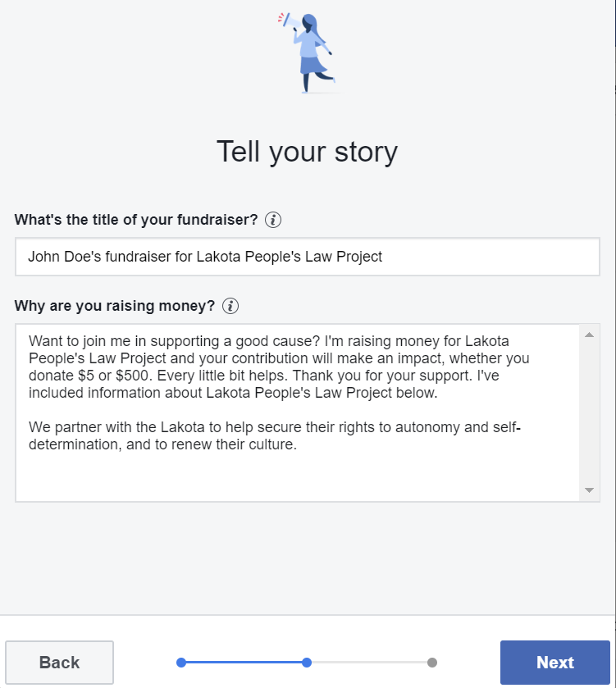
Task: Proceed by clicking the Next button
Action: click(x=554, y=663)
